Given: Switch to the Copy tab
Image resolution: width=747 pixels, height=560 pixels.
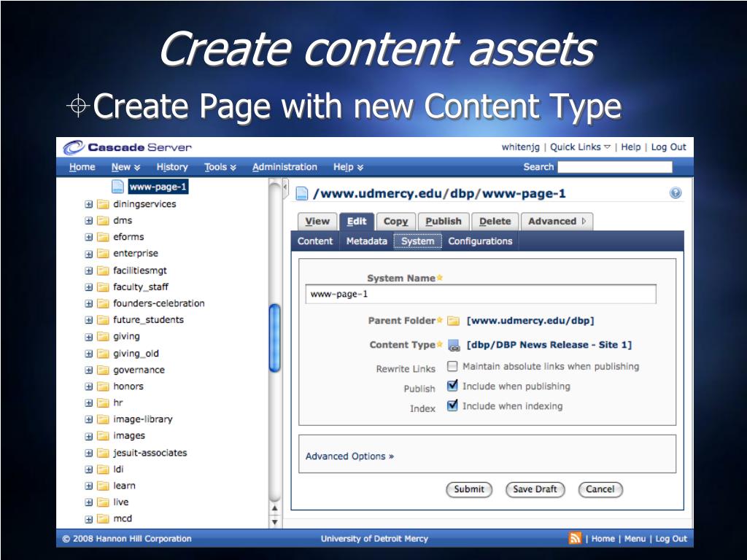Looking at the screenshot, I should coord(396,222).
